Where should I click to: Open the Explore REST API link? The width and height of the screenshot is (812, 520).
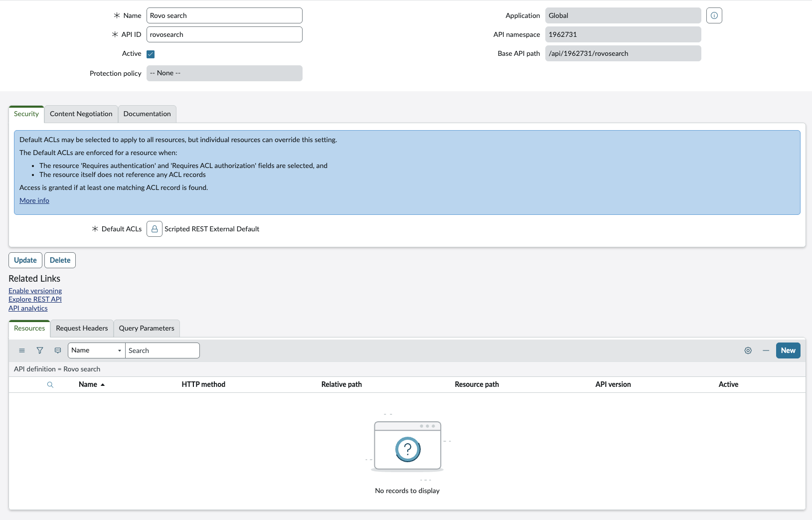coord(35,299)
